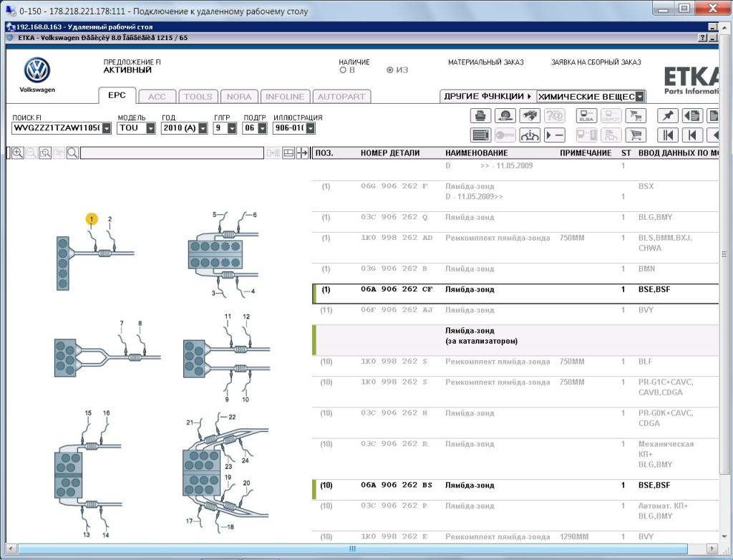Open the ГОД 2010 (A) dropdown

pyautogui.click(x=203, y=128)
